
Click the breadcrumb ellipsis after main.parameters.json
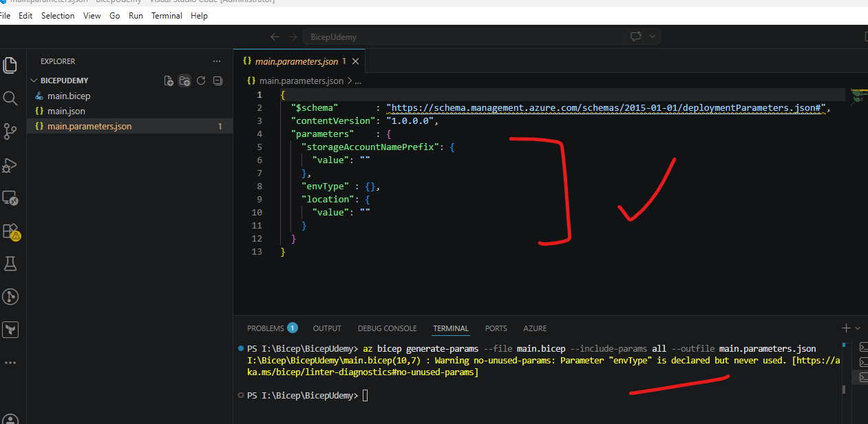pos(358,81)
